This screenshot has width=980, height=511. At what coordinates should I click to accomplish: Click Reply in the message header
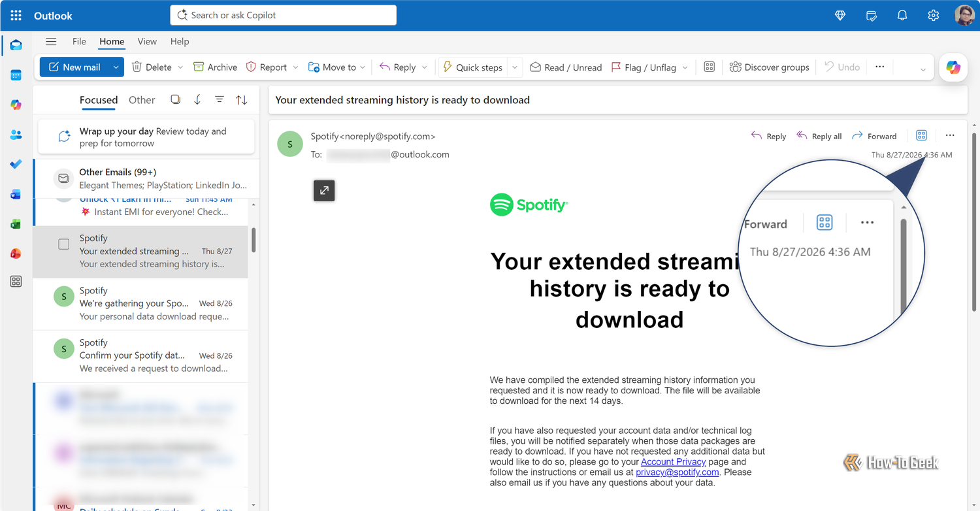point(768,136)
